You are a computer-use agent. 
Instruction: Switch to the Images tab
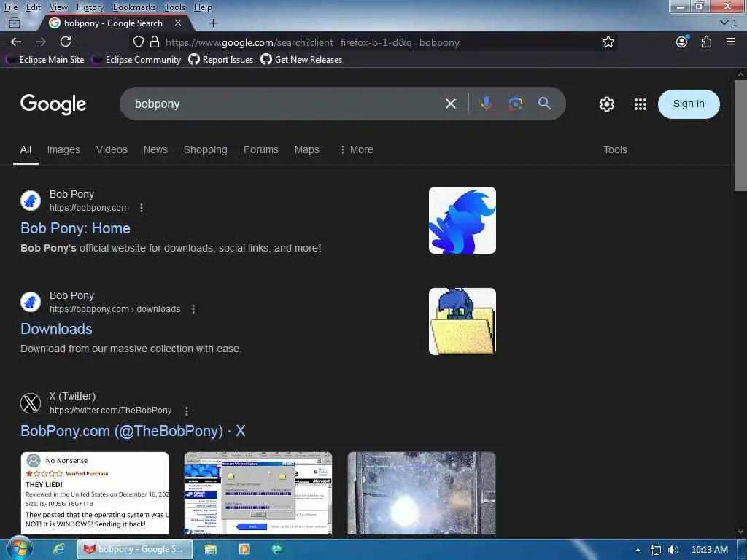pyautogui.click(x=63, y=149)
